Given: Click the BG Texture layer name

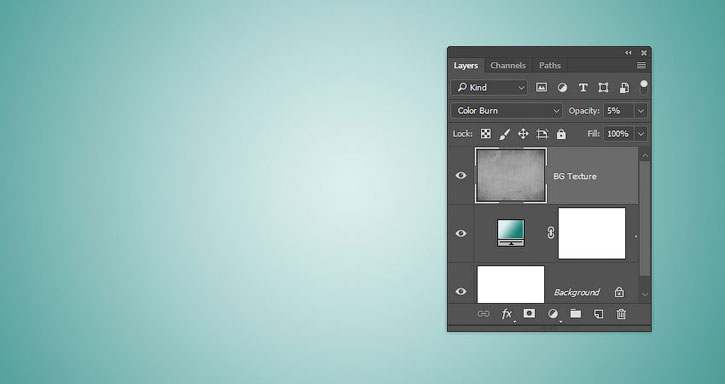Looking at the screenshot, I should coord(575,176).
